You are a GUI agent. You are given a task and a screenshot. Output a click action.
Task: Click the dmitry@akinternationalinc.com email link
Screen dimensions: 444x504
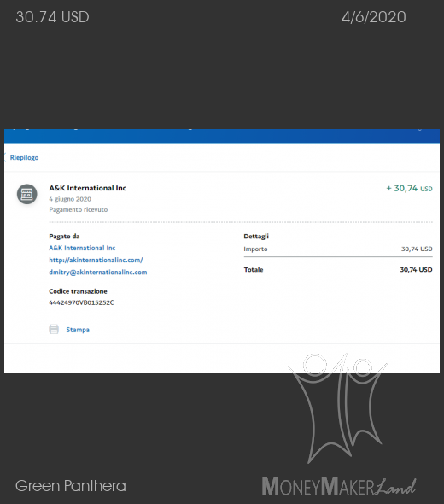(98, 272)
